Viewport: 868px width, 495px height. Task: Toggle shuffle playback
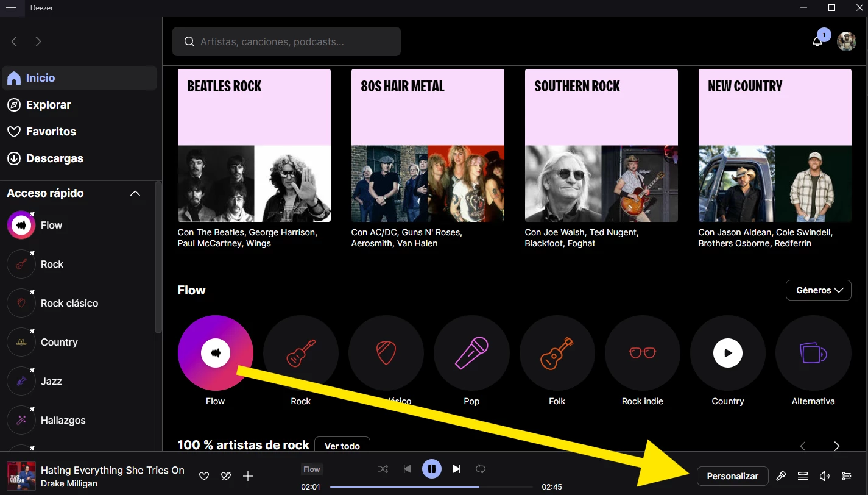(383, 469)
